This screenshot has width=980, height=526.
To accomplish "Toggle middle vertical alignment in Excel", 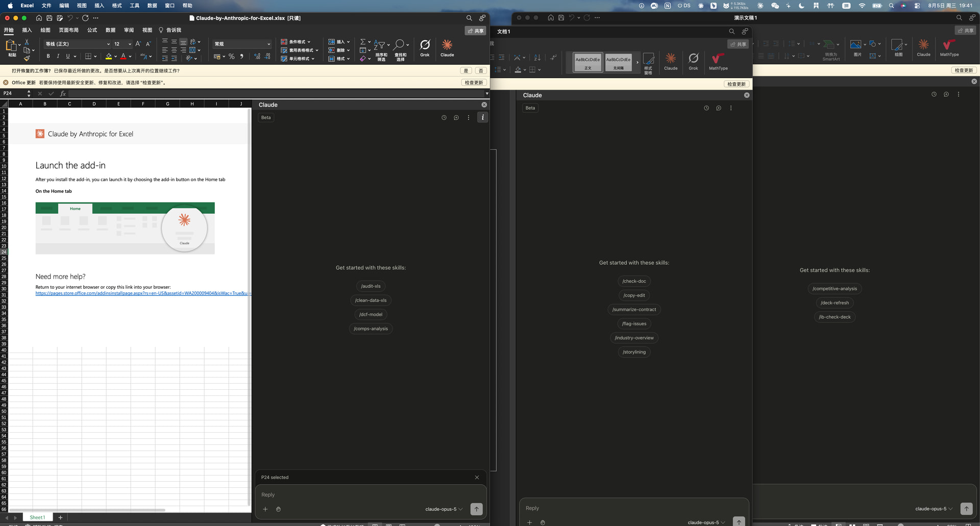I will (174, 42).
